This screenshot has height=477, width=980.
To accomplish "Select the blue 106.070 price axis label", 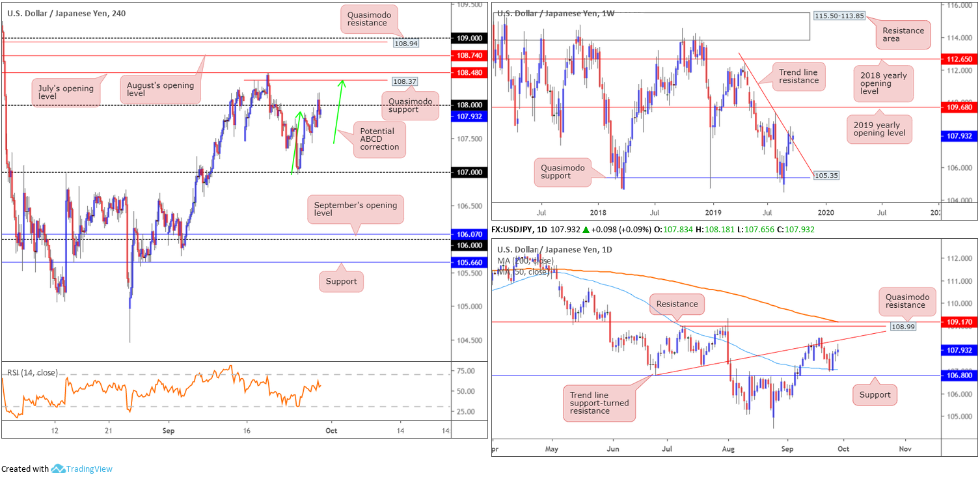I will [x=469, y=234].
